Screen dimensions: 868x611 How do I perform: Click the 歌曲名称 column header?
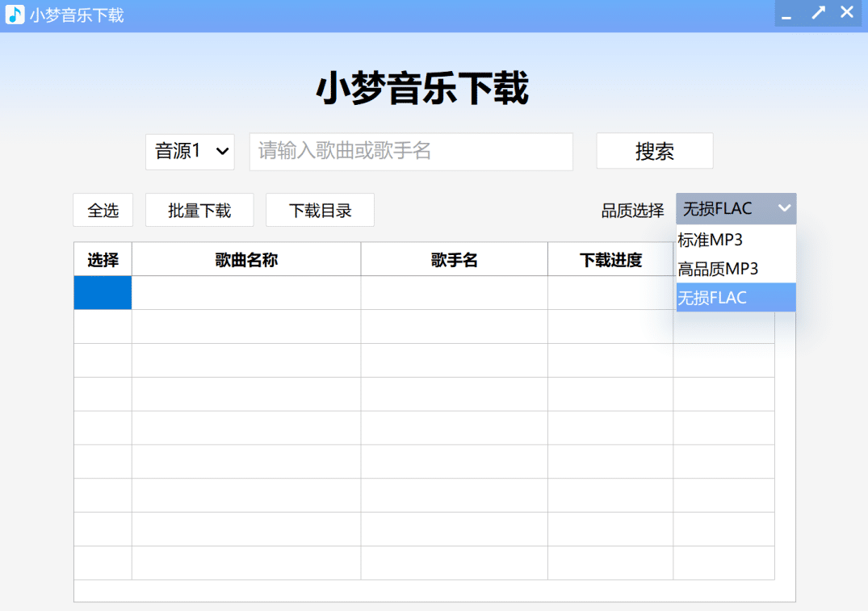[x=245, y=258]
